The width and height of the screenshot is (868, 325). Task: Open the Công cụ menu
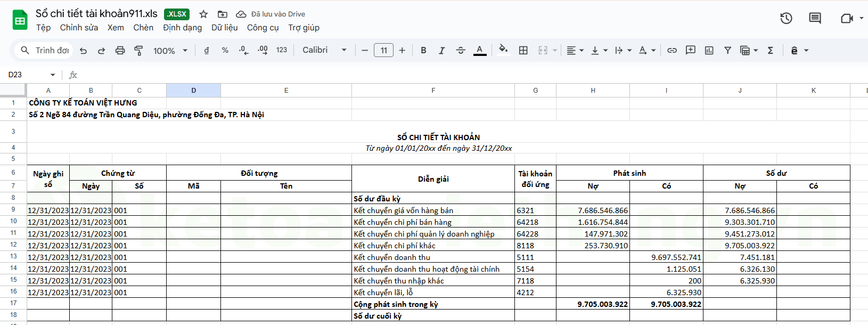point(263,28)
